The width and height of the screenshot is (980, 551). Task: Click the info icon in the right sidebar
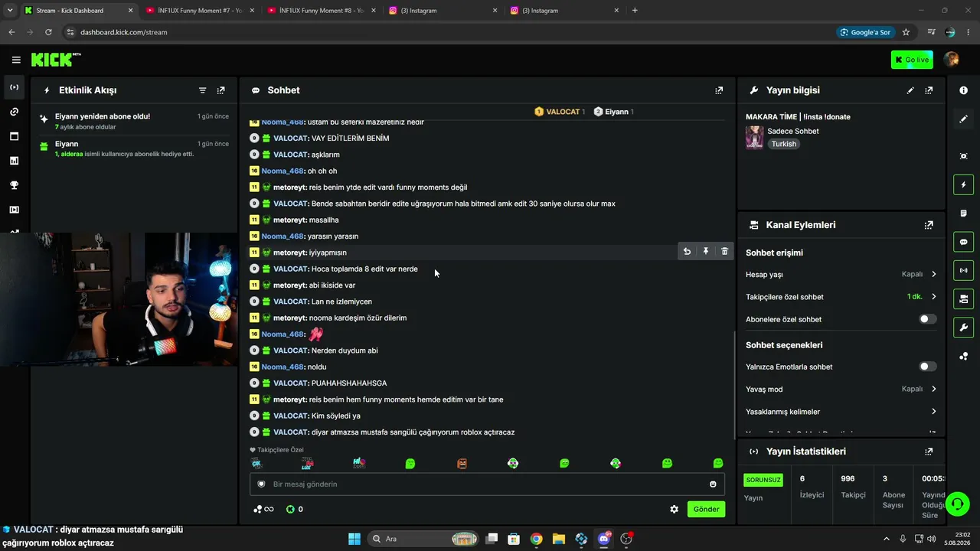[963, 90]
